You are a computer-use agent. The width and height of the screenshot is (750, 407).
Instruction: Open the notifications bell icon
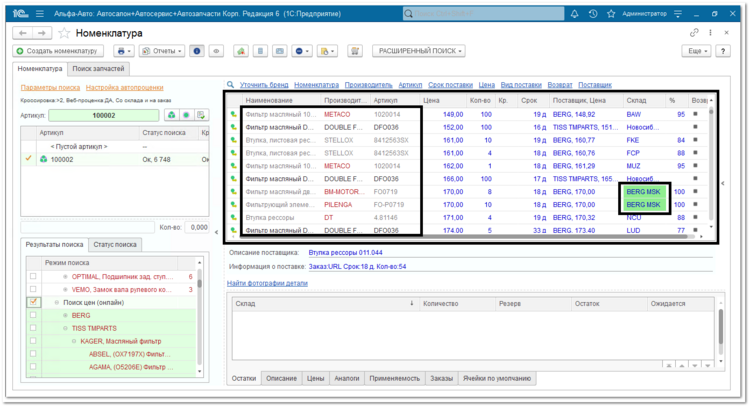[x=574, y=14]
